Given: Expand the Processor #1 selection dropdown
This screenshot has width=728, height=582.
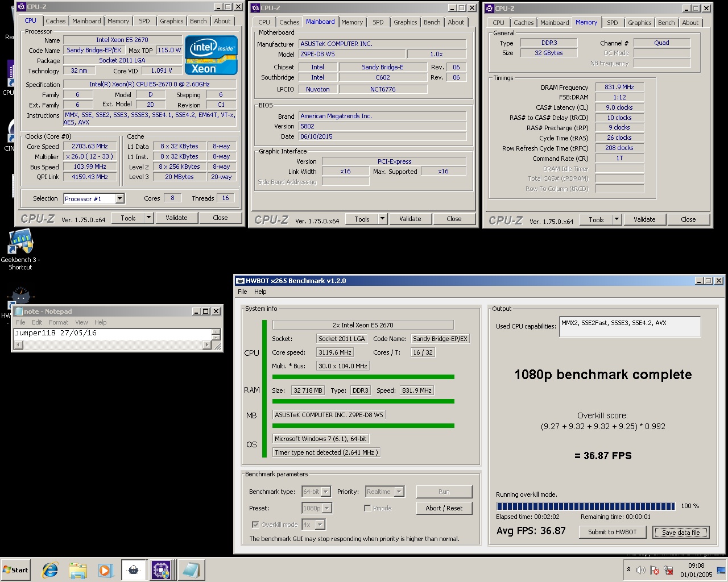Looking at the screenshot, I should [x=119, y=198].
